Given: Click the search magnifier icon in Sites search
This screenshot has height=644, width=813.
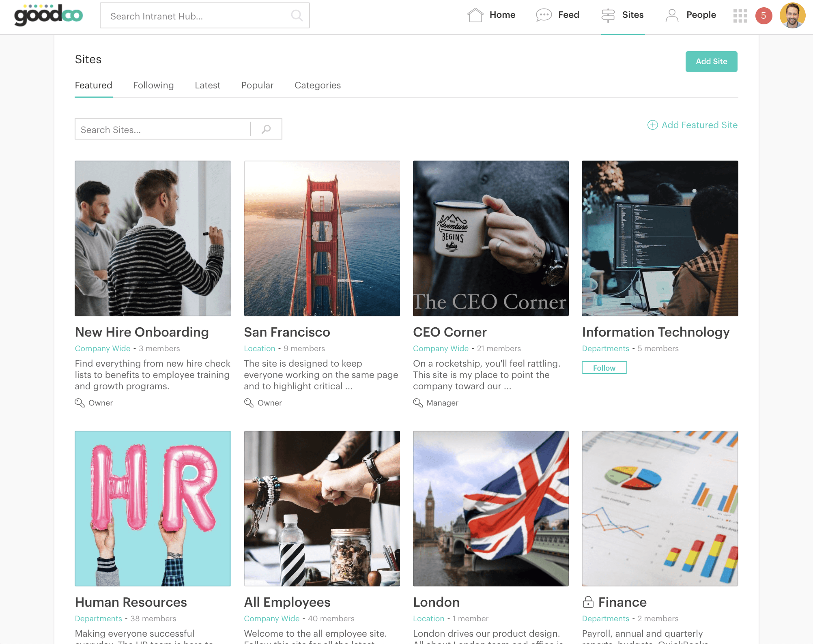Looking at the screenshot, I should 267,129.
